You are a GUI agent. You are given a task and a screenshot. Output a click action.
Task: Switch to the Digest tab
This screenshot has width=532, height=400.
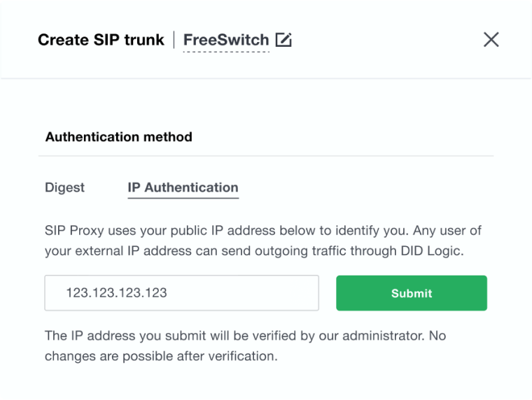point(64,187)
